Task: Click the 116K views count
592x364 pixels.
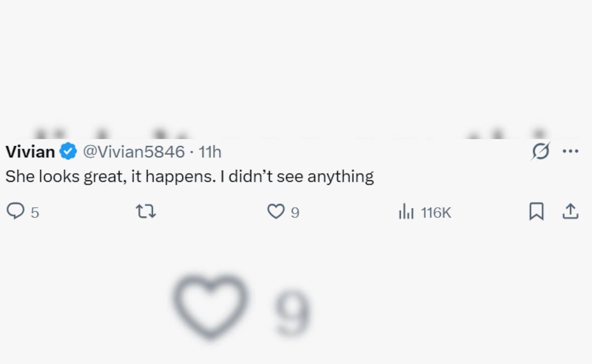Action: point(436,213)
